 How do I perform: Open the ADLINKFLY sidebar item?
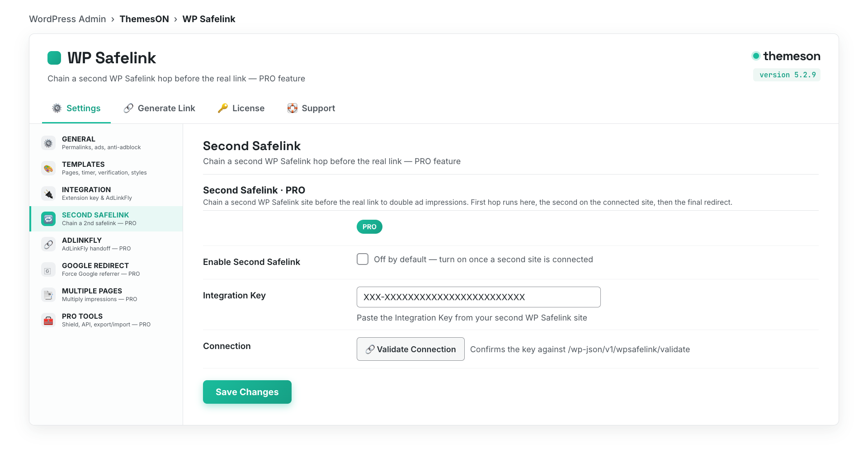[x=106, y=244]
